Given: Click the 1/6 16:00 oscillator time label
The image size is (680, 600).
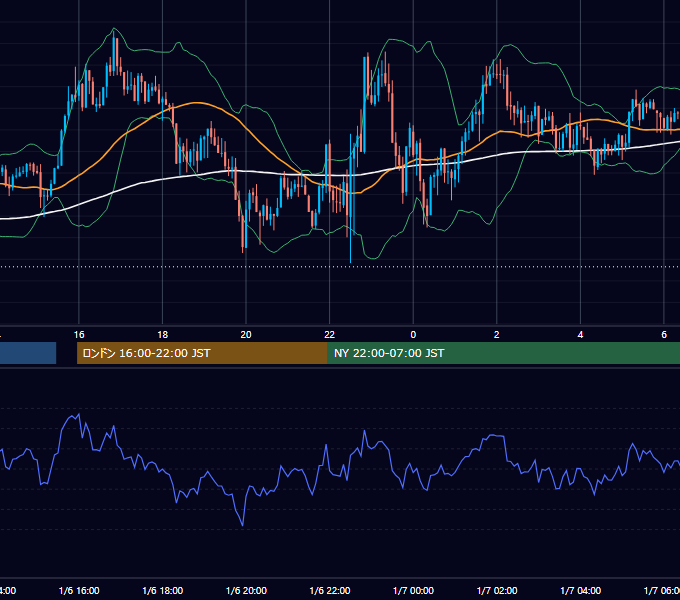Looking at the screenshot, I should [79, 590].
